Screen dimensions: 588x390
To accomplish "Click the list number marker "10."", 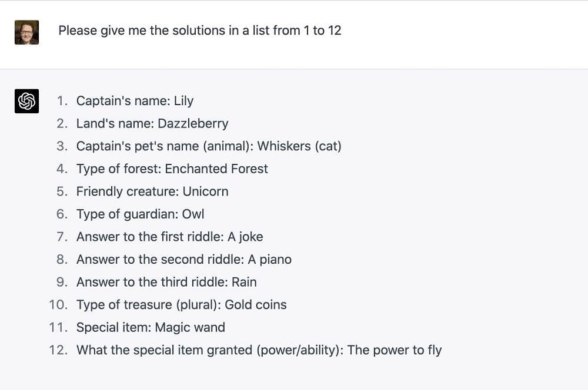I will (x=59, y=305).
